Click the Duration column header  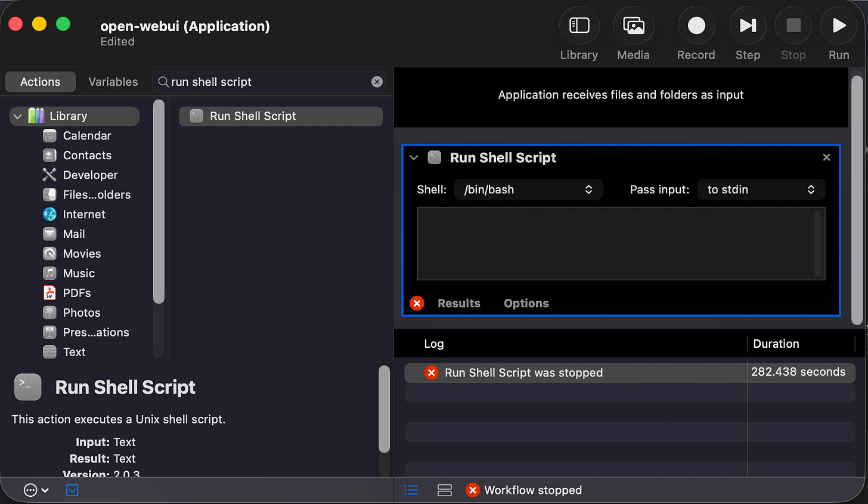pos(776,344)
